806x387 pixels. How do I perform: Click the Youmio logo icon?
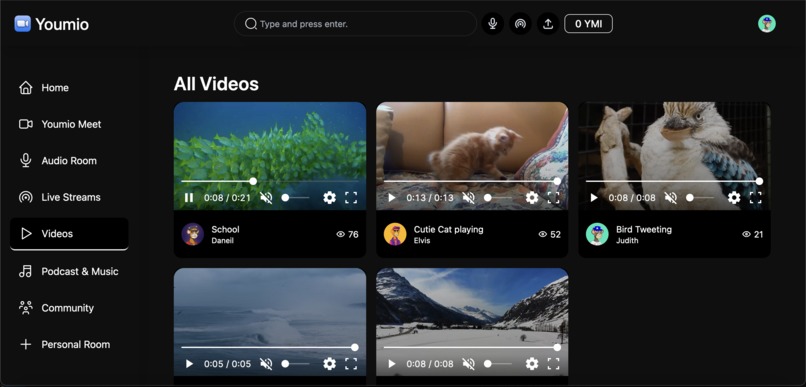(23, 24)
